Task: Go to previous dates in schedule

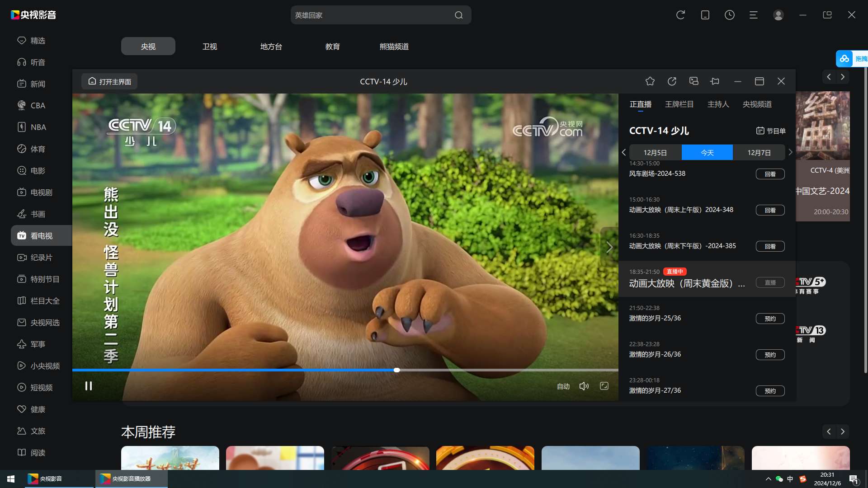Action: coord(624,153)
